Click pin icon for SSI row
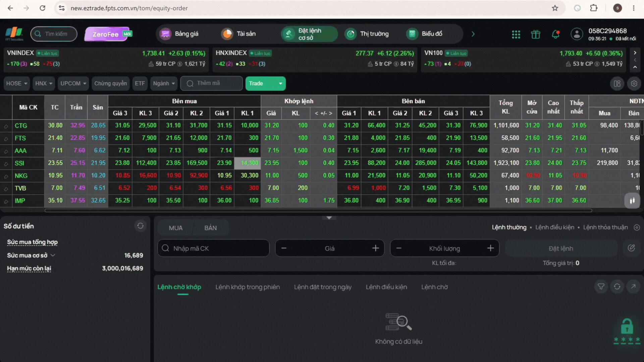This screenshot has width=644, height=362. (x=6, y=164)
